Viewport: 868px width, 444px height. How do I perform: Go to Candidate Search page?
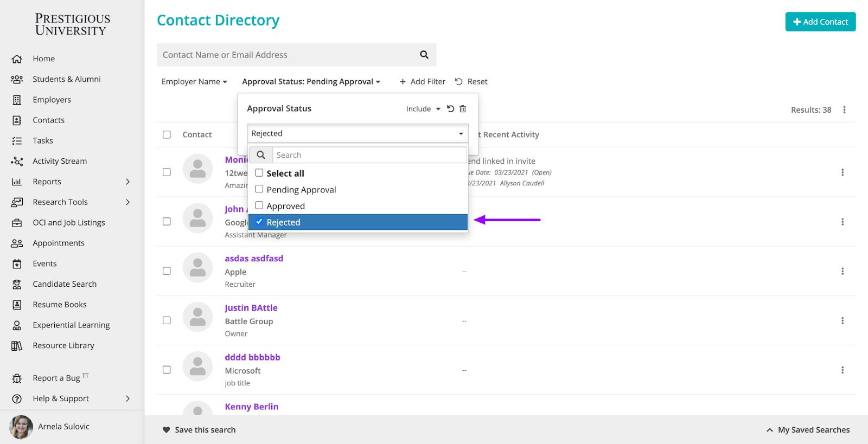pos(65,284)
